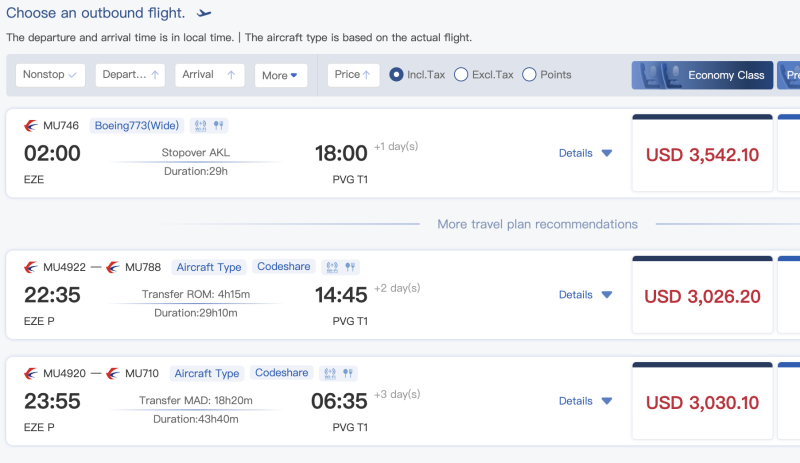Click the China Eastern logo beside MU746
The image size is (800, 463).
[x=31, y=126]
